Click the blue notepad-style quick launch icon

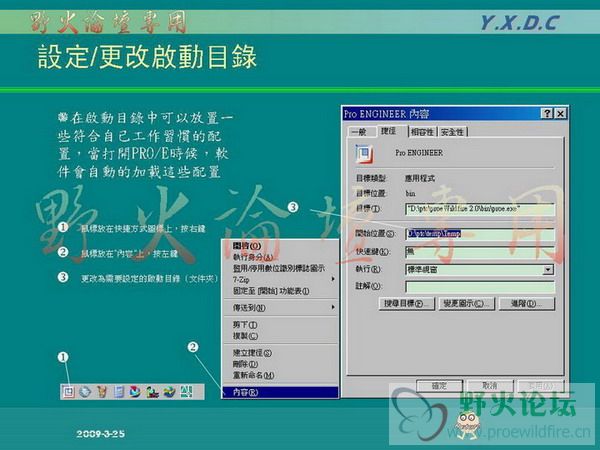[119, 392]
